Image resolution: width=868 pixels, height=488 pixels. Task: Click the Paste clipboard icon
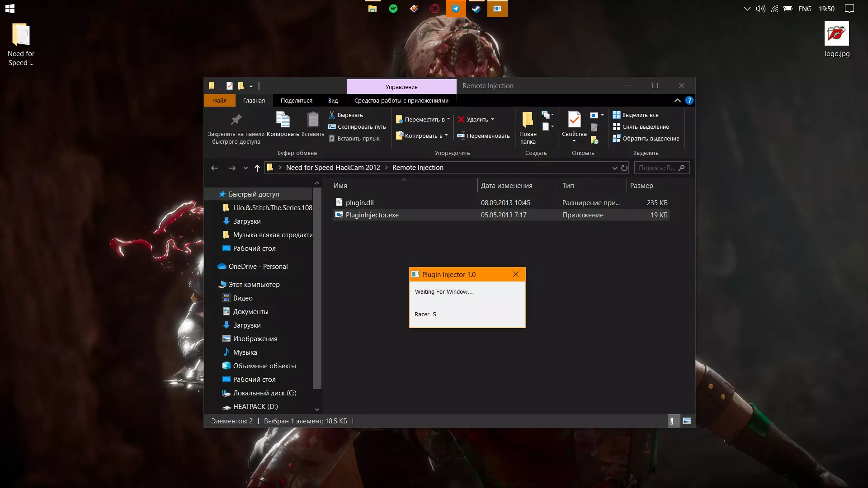click(x=313, y=120)
